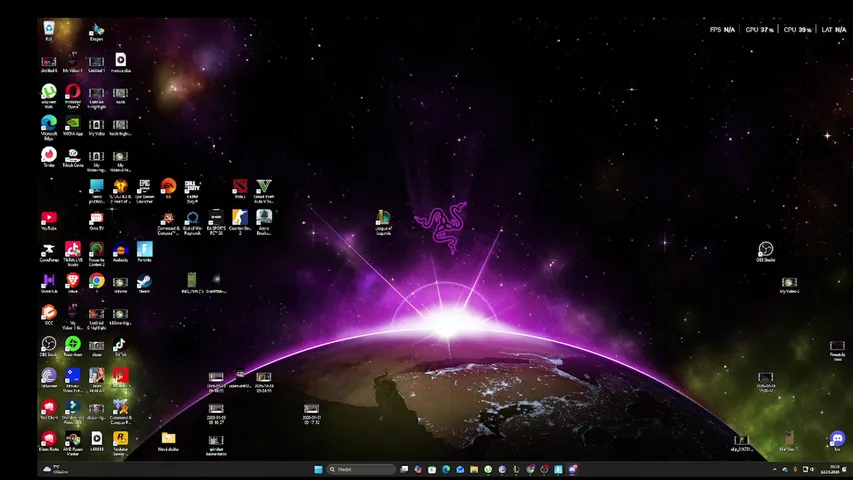Open the Recycle Bin desktop icon
853x480 pixels.
[48, 30]
